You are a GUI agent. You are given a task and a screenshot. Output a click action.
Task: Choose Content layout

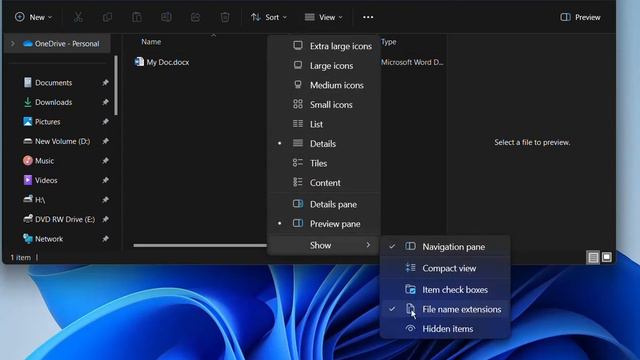click(324, 183)
